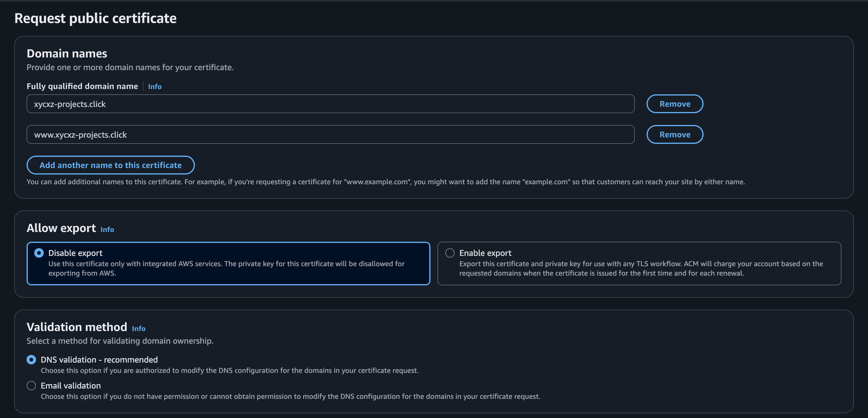Click the Disable export option card
The image size is (868, 418).
tap(229, 263)
